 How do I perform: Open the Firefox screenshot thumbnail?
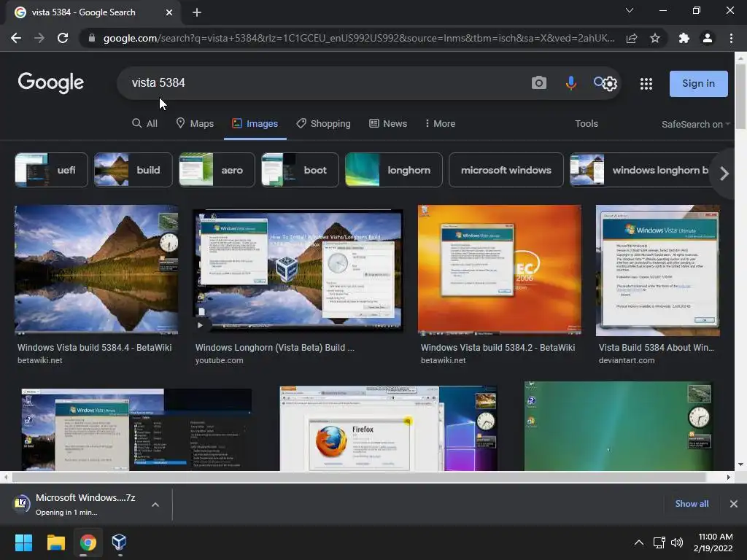pos(388,429)
